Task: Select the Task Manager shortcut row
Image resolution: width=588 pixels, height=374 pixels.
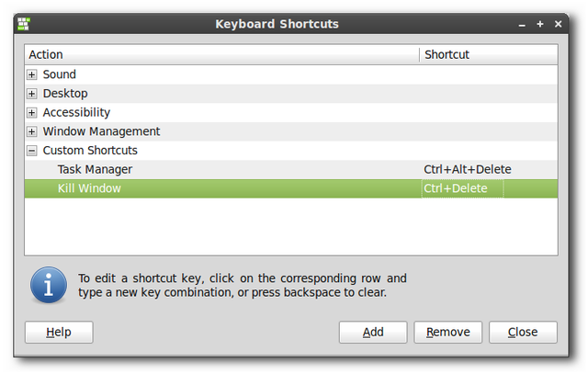Action: pos(291,170)
